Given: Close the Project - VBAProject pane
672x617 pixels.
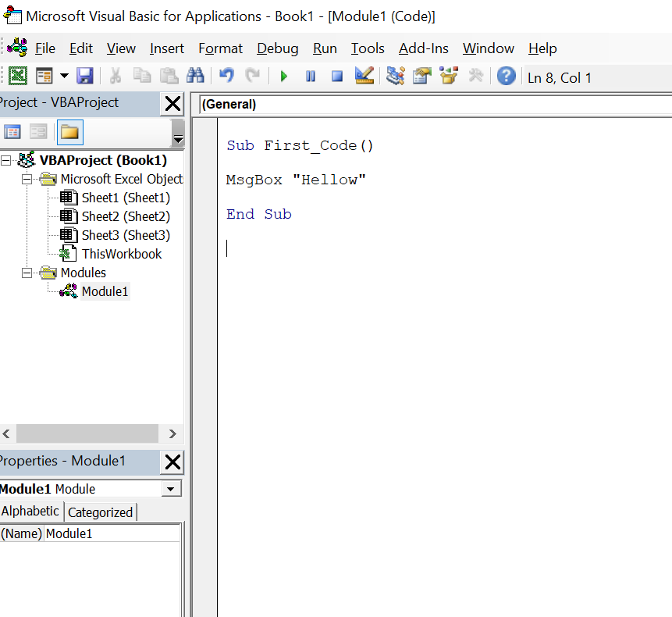Looking at the screenshot, I should pos(172,103).
